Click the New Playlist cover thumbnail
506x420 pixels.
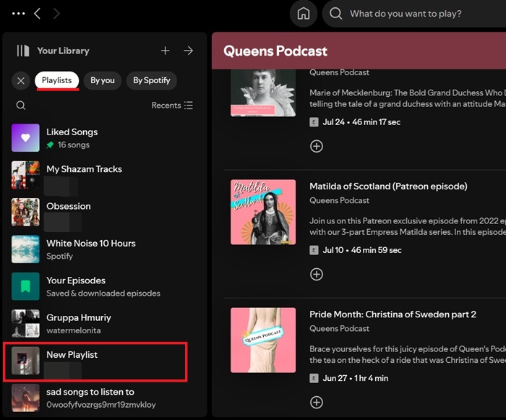(25, 361)
